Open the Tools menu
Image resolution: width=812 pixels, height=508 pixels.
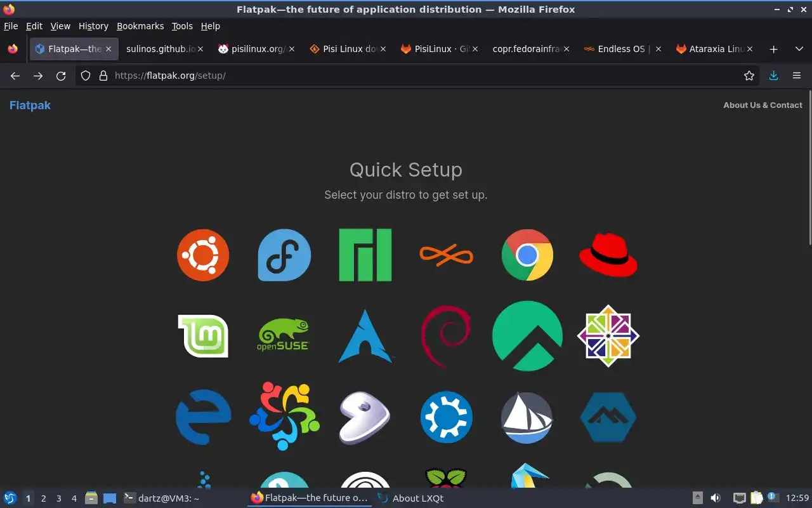click(182, 26)
